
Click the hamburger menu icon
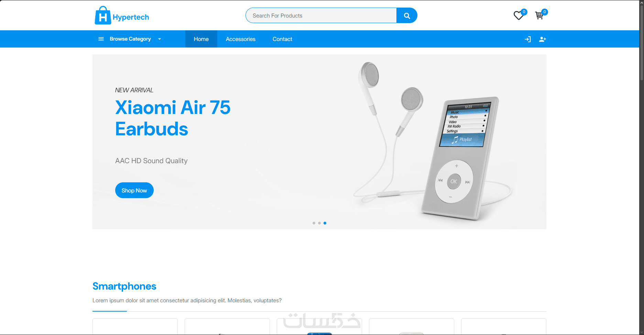pos(101,39)
